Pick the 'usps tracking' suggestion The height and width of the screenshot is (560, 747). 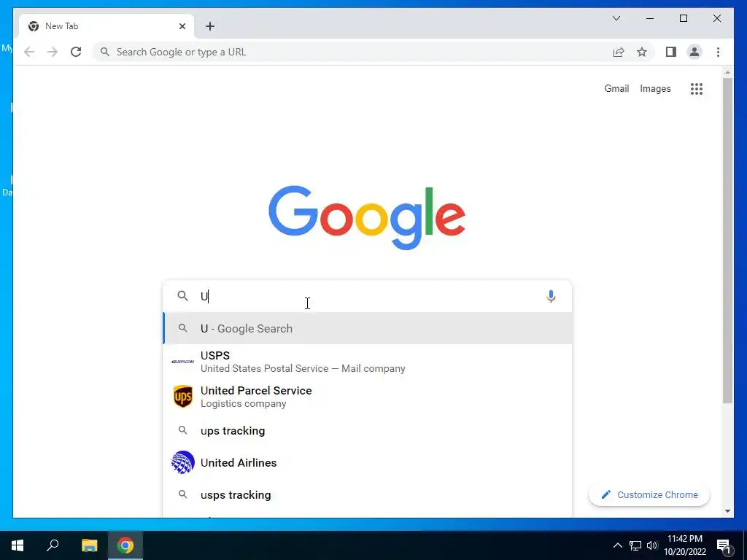pos(368,495)
